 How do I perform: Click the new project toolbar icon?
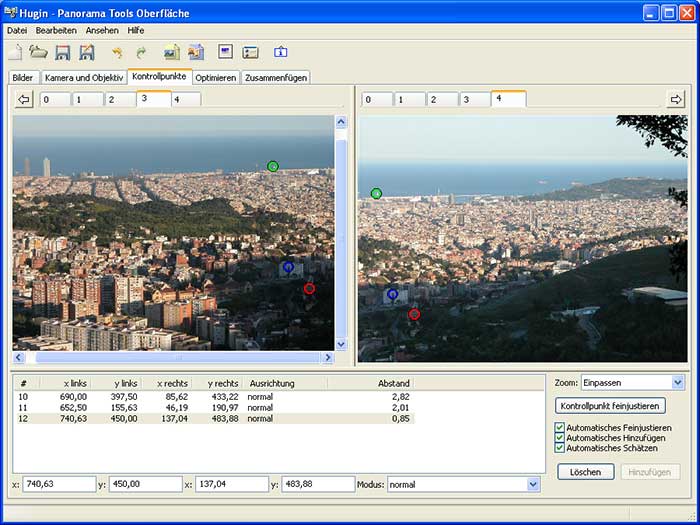[x=16, y=52]
